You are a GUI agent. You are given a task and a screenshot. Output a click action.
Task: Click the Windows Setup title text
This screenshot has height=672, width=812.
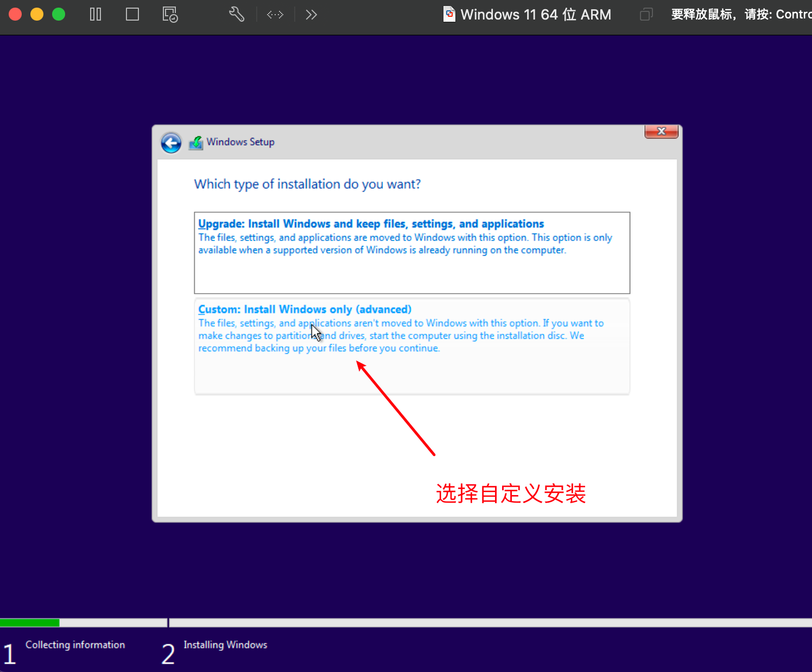[x=240, y=142]
